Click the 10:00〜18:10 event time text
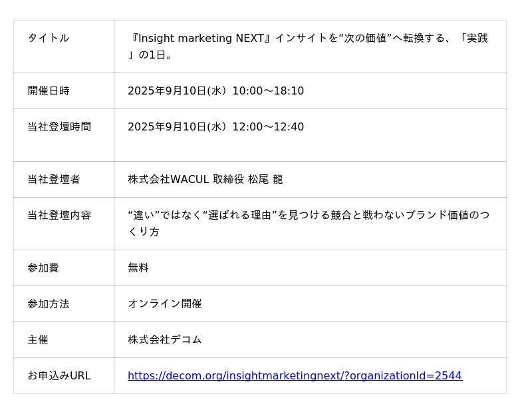Screen dimensions: 532x414 268,91
